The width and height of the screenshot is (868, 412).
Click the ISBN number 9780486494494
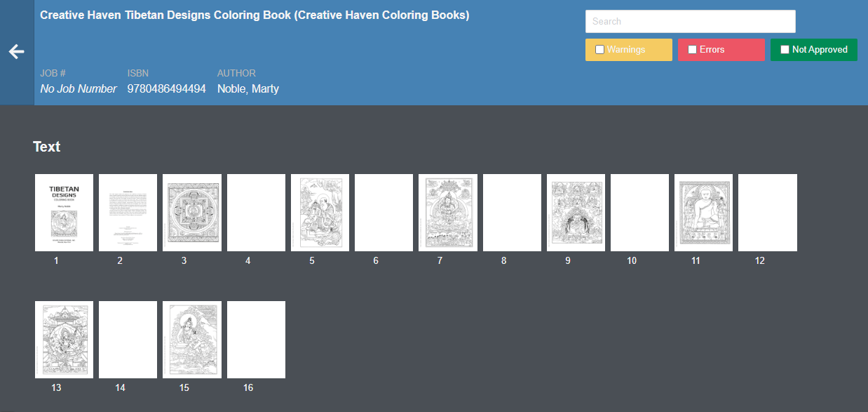(167, 89)
